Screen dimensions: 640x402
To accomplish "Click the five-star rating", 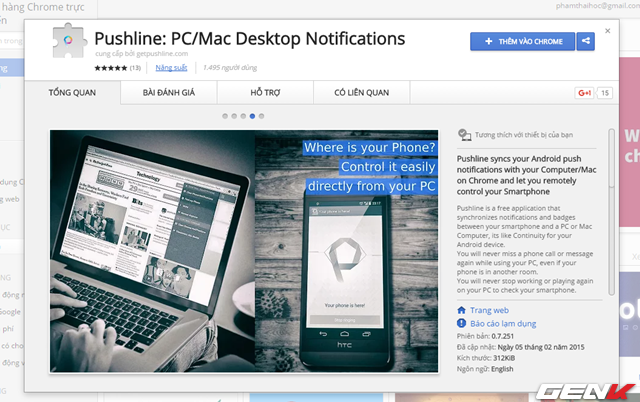I will (111, 68).
